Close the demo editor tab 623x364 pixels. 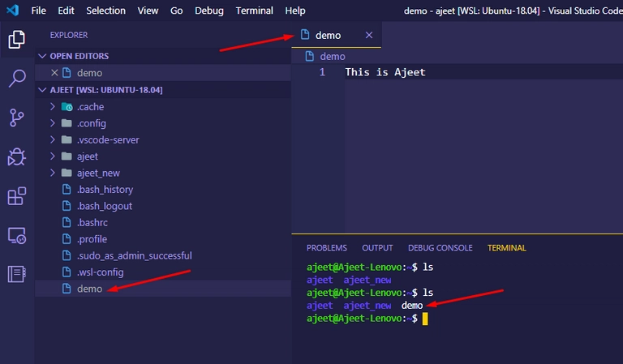369,35
